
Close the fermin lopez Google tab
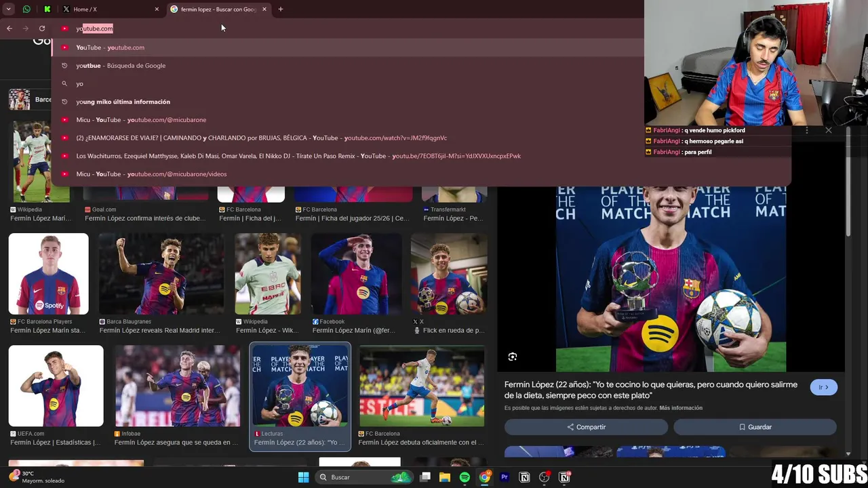pos(264,9)
